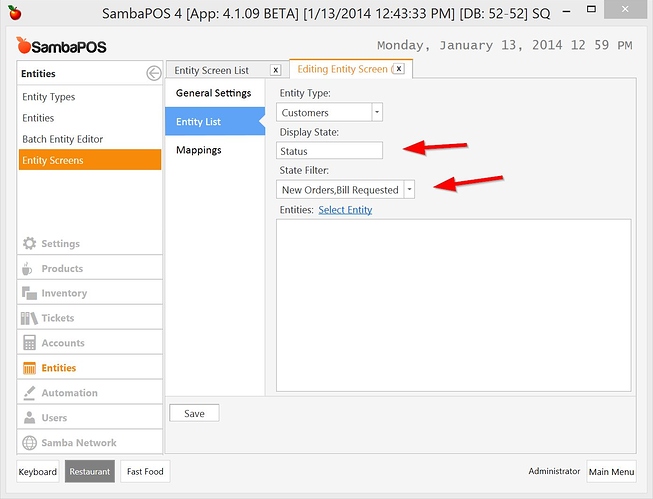This screenshot has height=499, width=653.
Task: Click the Display State input field
Action: [x=329, y=151]
